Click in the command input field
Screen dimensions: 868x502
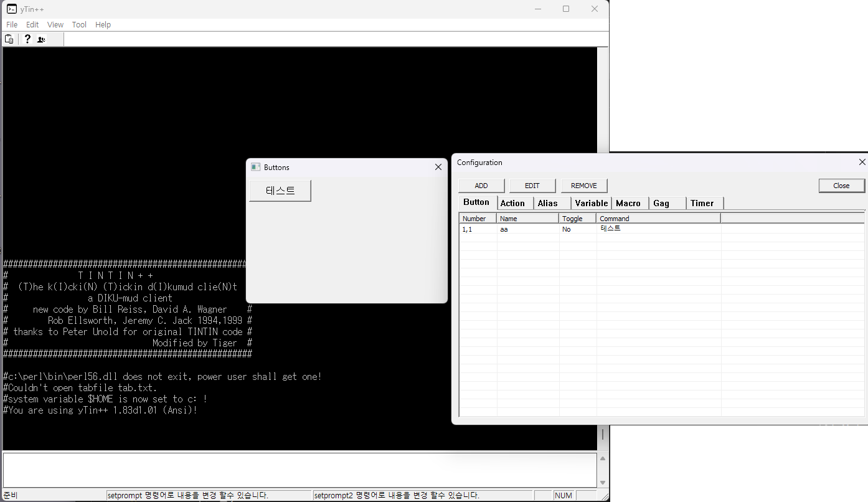point(299,470)
